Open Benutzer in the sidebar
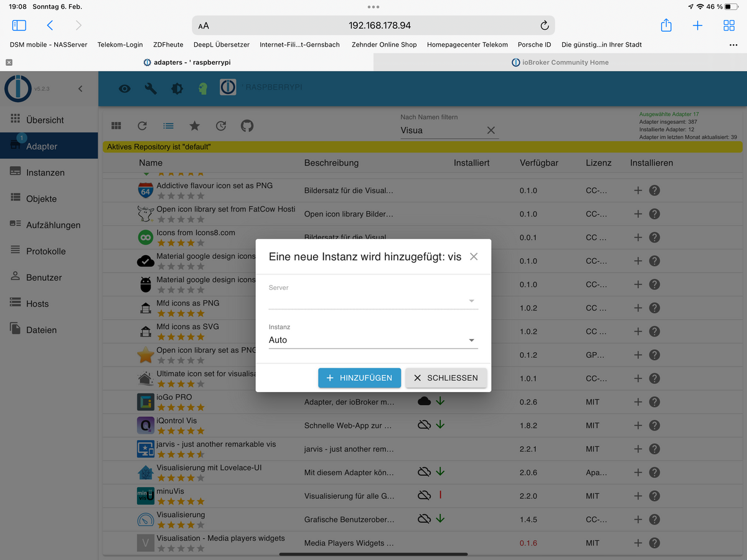The height and width of the screenshot is (560, 747). [49, 278]
